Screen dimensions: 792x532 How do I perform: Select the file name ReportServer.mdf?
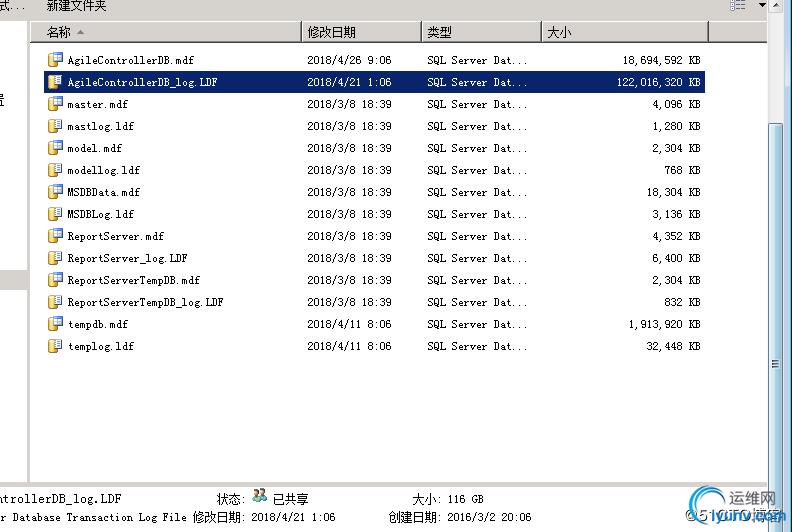point(116,236)
